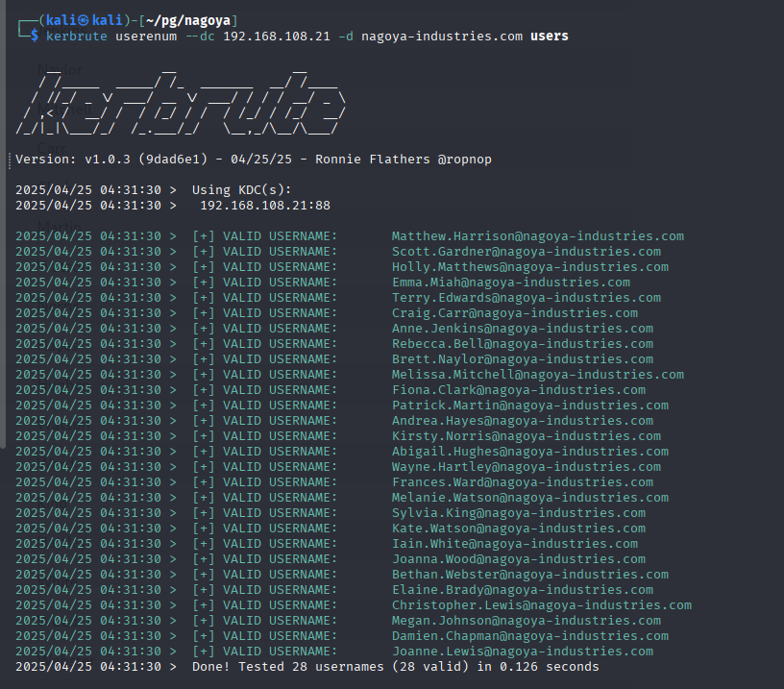Click the 192.168.108.21:88 KDC address
784x689 pixels.
tap(265, 206)
